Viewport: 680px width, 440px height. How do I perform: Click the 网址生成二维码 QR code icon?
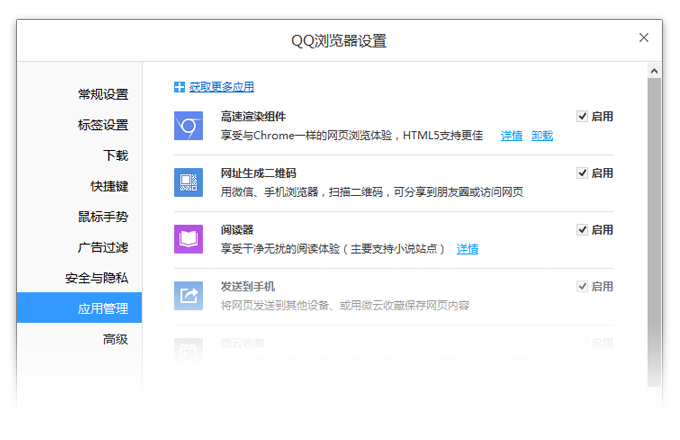pos(188,183)
